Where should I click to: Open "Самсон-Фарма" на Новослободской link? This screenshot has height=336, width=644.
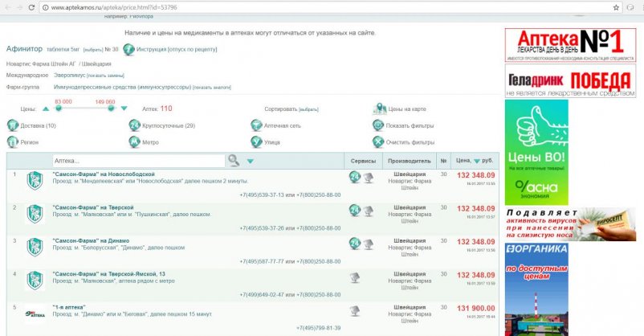tap(104, 174)
